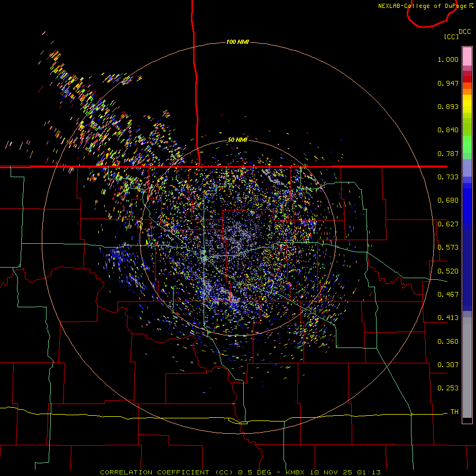Click the [CC] label above the color scale
Image resolution: width=476 pixels, height=476 pixels.
coord(451,37)
